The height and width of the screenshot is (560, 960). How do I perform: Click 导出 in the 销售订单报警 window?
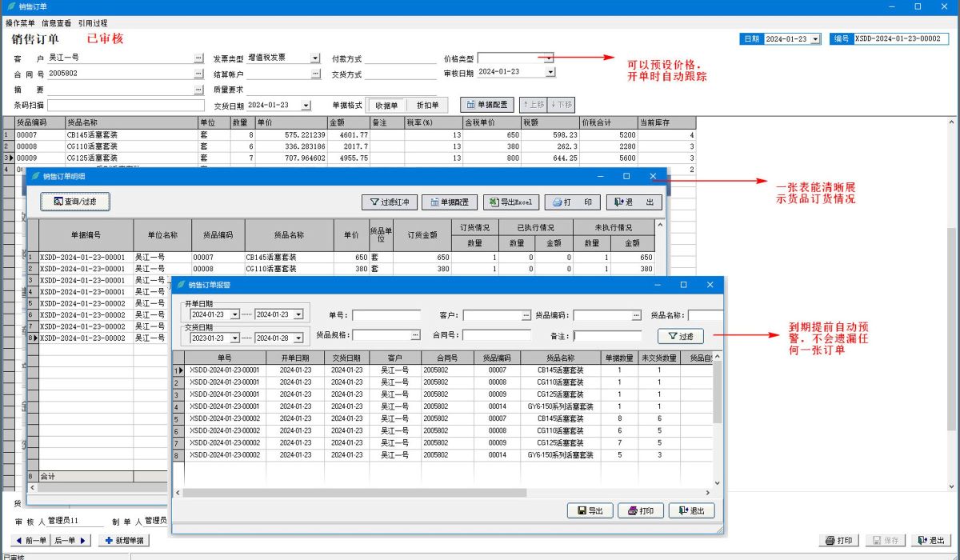590,511
